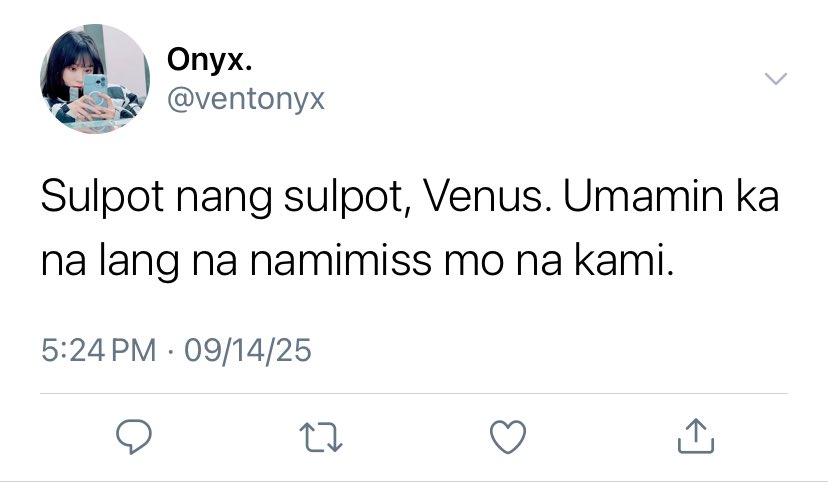The image size is (828, 482).
Task: Click the divider line above the action icons
Action: (x=414, y=393)
